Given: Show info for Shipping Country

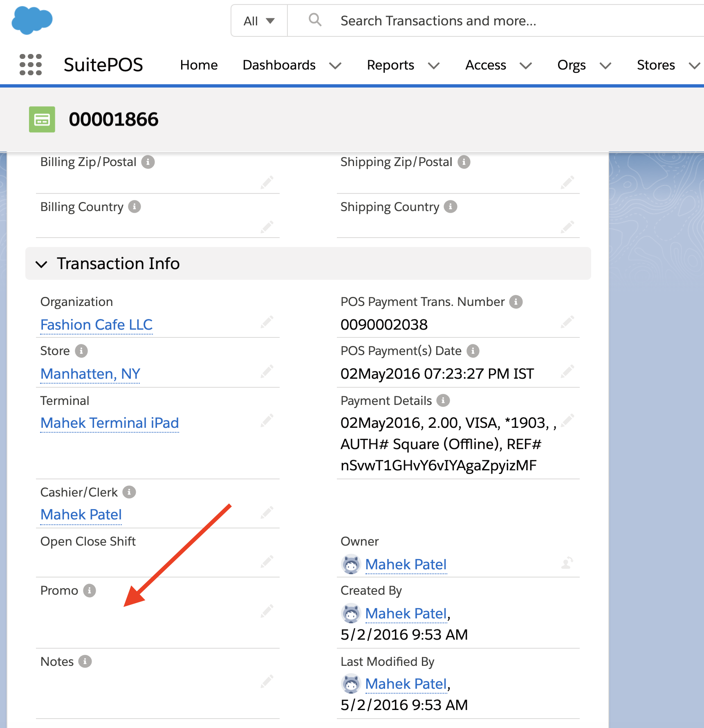Looking at the screenshot, I should pos(451,207).
